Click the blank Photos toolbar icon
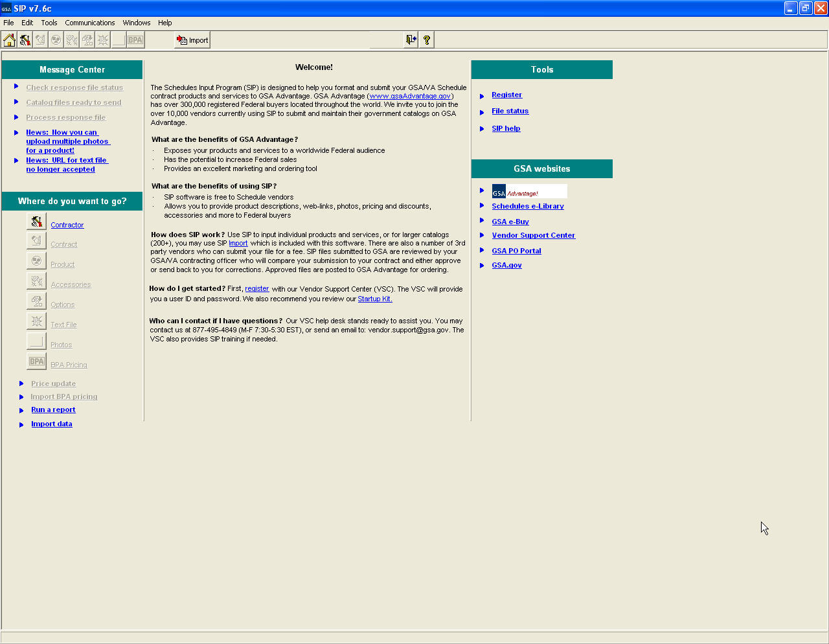 tap(119, 40)
